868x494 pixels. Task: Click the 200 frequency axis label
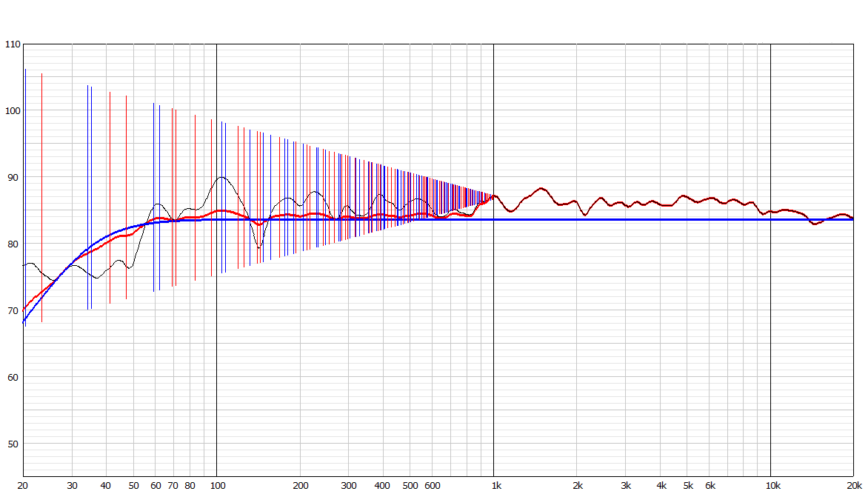pyautogui.click(x=301, y=486)
